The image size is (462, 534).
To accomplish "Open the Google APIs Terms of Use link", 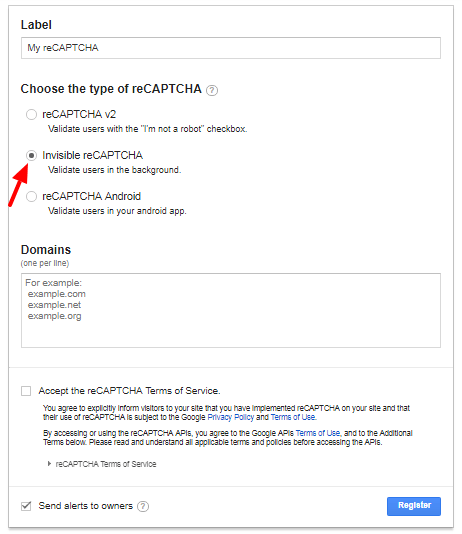I will [x=318, y=433].
